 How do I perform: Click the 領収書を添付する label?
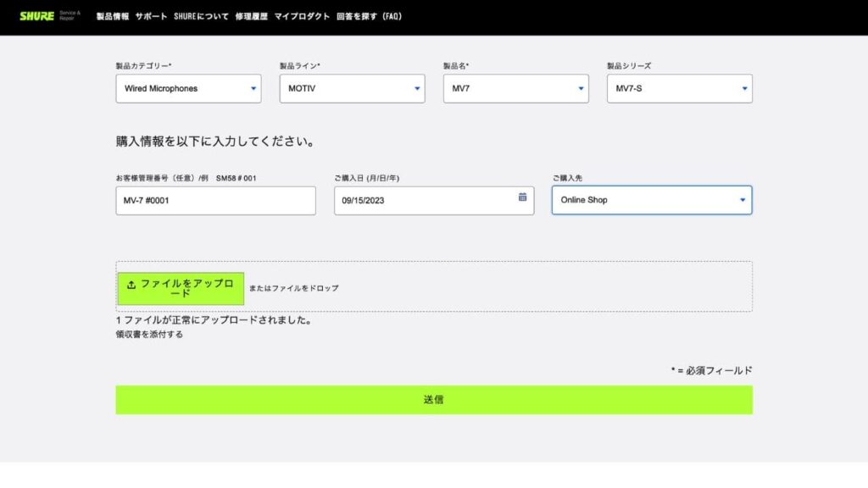pyautogui.click(x=149, y=335)
